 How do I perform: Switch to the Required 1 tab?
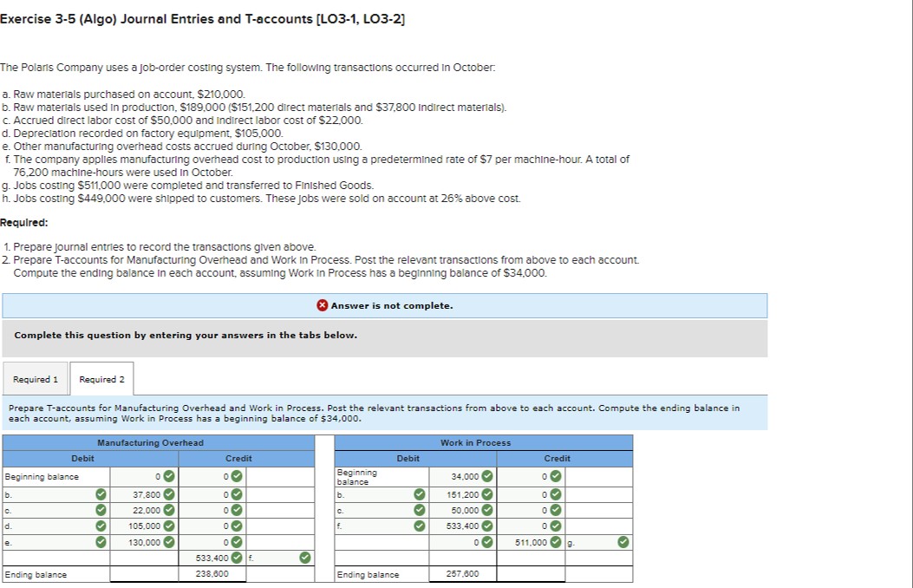35,379
